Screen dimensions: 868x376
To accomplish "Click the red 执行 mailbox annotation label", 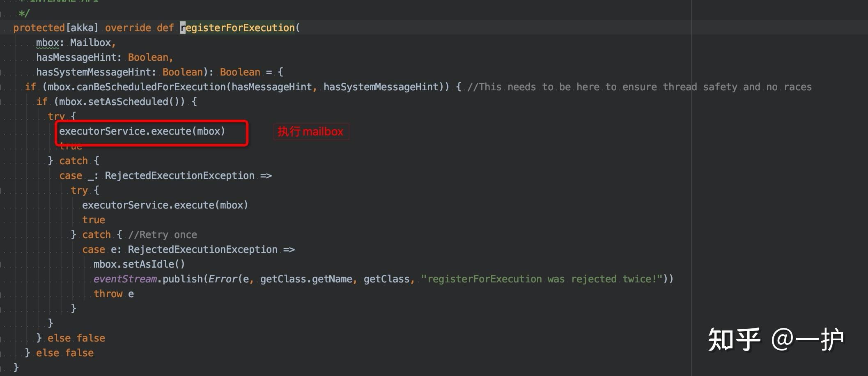I will coord(310,132).
